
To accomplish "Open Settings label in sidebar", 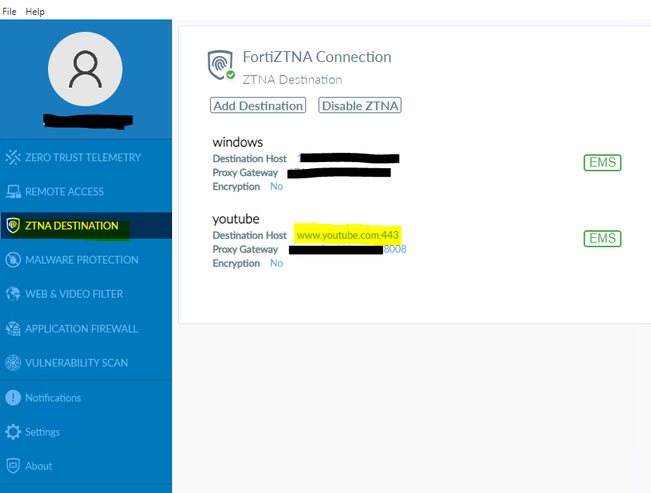I will pos(42,432).
